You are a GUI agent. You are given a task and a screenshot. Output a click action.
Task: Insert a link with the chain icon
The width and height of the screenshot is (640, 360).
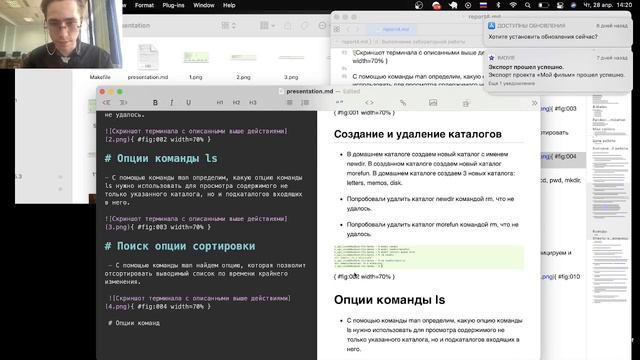(403, 103)
